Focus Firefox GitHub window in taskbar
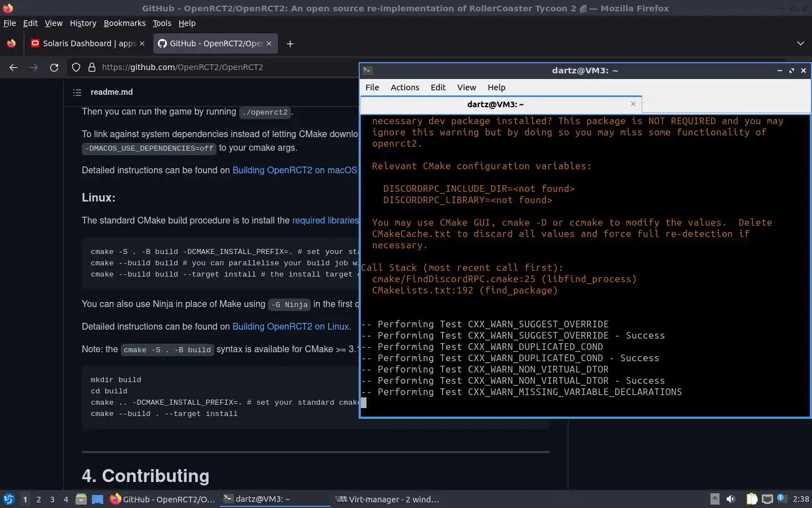Viewport: 812px width, 508px height. click(162, 499)
